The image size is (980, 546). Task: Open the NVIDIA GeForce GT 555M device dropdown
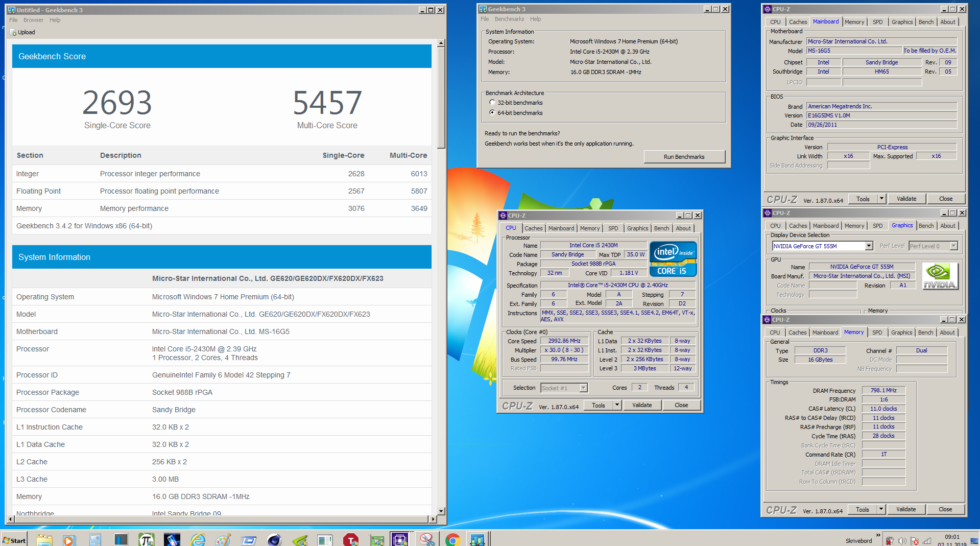tap(869, 246)
